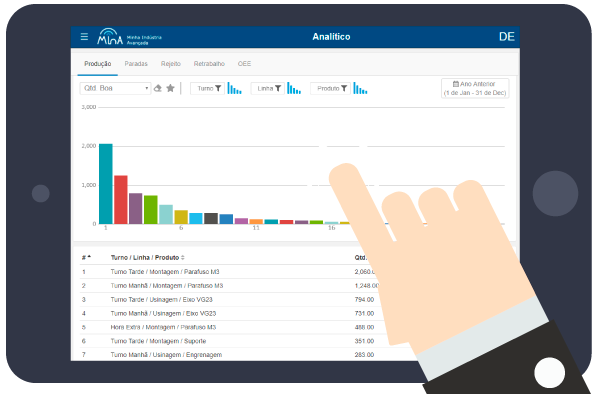600x394 pixels.
Task: Click the purple third bar in chart
Action: tap(135, 208)
